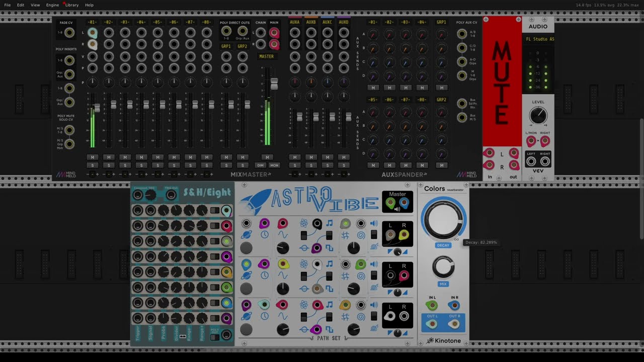Toggle the DIM button
Image resolution: width=644 pixels, height=362 pixels.
pyautogui.click(x=260, y=165)
